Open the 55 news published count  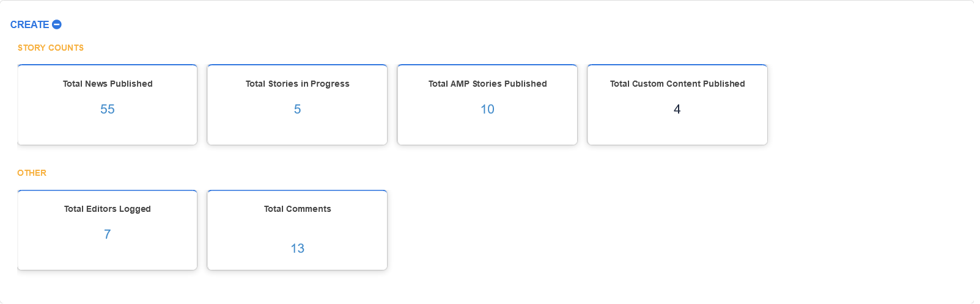[x=108, y=109]
